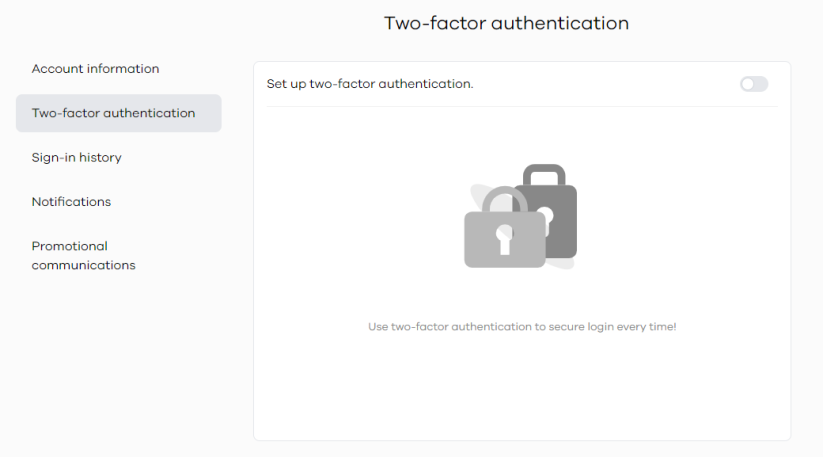Click the 'Set up two-factor authentication.' label
This screenshot has width=823, height=457.
pyautogui.click(x=370, y=84)
